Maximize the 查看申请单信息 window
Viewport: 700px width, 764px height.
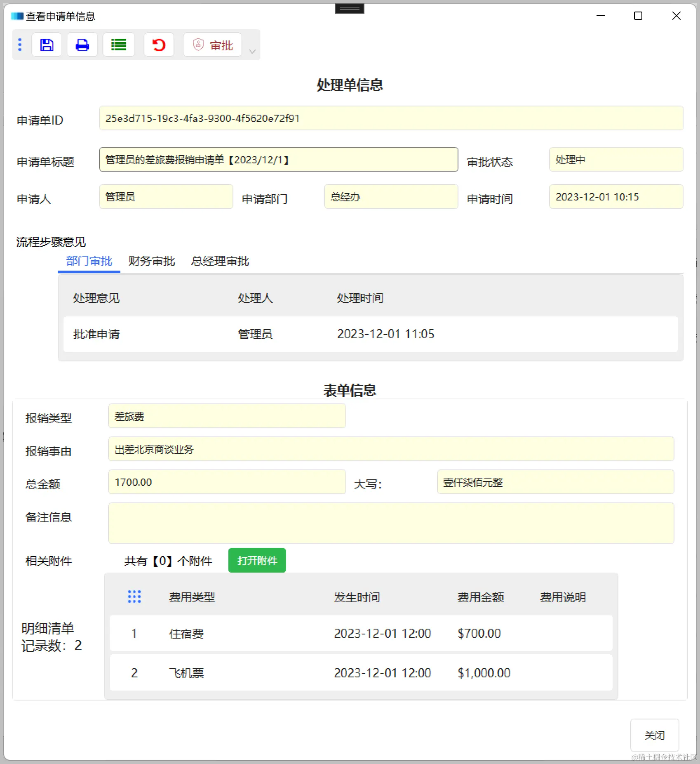[x=638, y=16]
